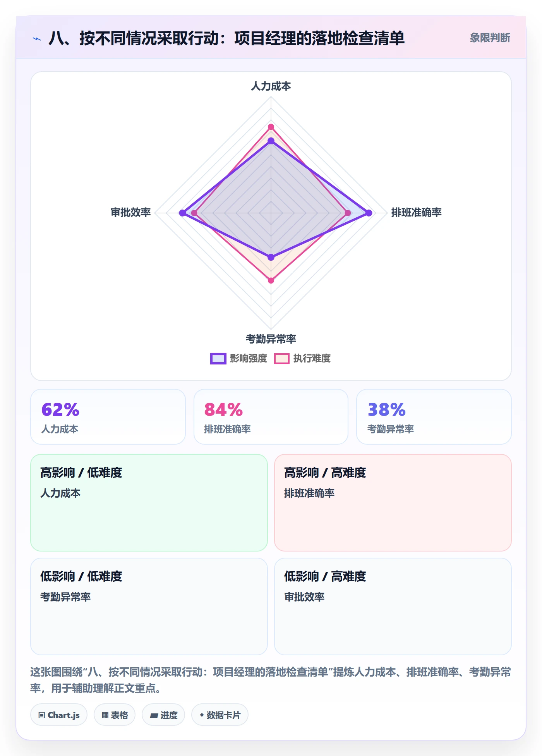Select the 高影响 / 低难度 quadrant card
The height and width of the screenshot is (756, 542).
pos(149,503)
